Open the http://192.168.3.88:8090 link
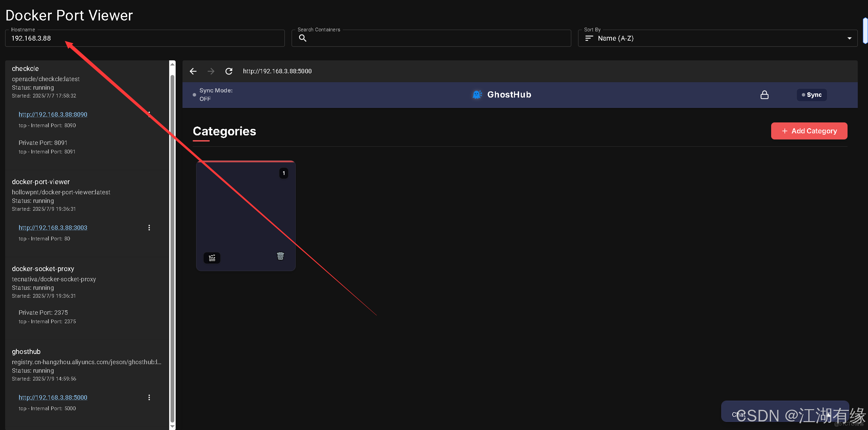The image size is (868, 430). (53, 114)
